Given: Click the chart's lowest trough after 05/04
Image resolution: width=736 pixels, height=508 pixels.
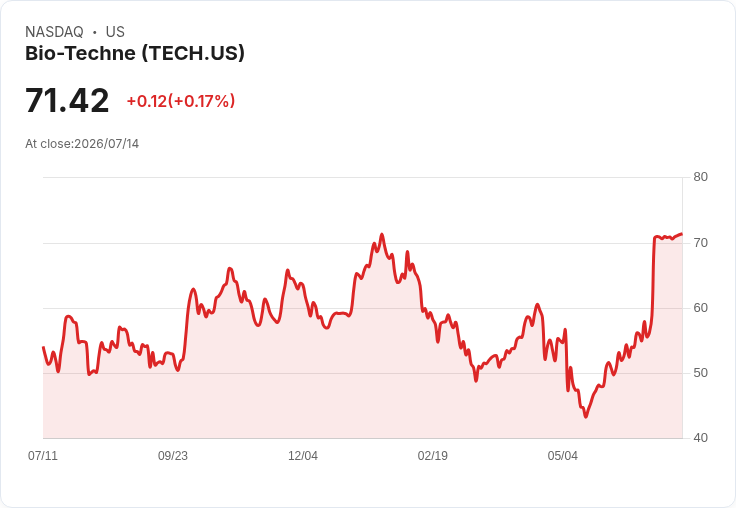Looking at the screenshot, I should click(x=585, y=416).
